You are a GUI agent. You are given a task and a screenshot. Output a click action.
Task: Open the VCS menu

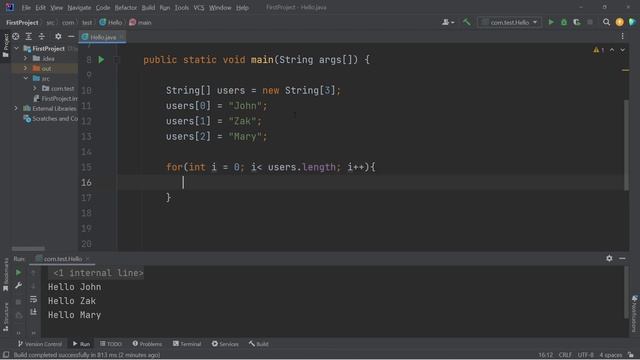(199, 8)
